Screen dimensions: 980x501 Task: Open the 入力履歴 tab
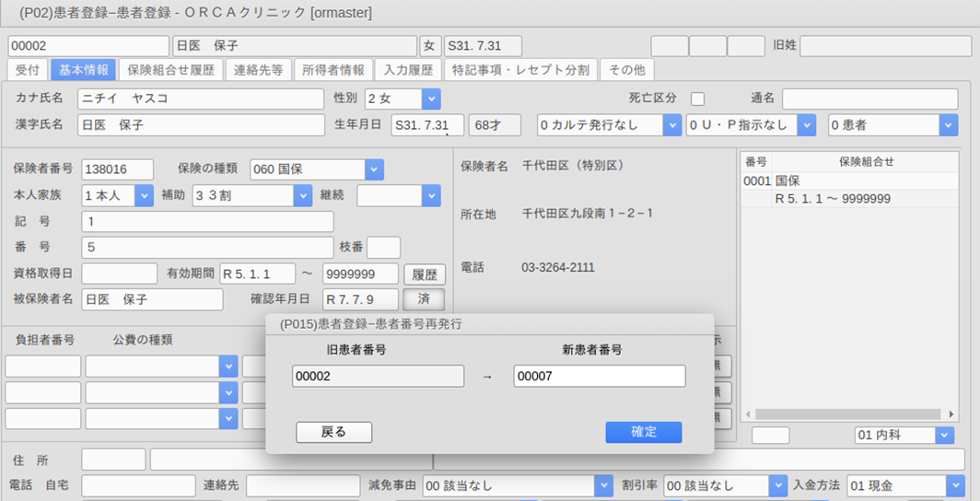click(408, 70)
